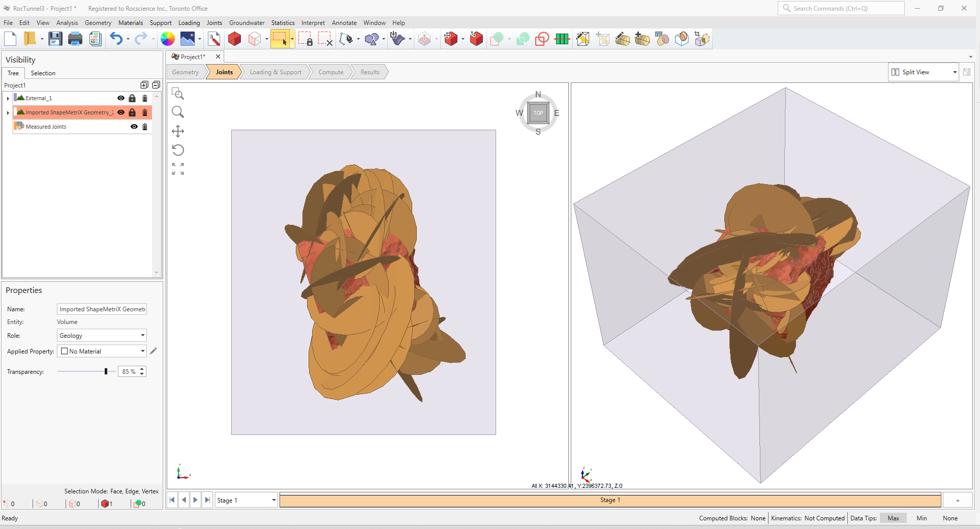
Task: Open the Groundwater menu
Action: pos(247,23)
